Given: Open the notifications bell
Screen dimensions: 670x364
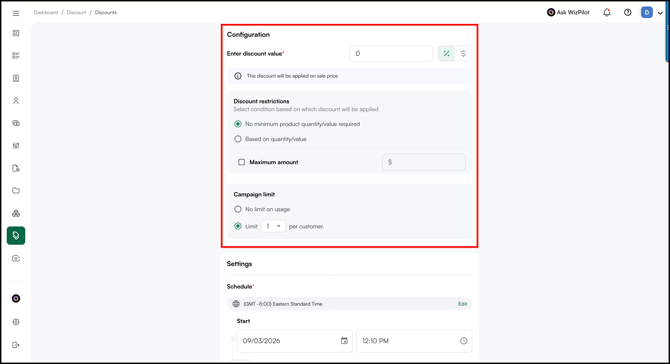Looking at the screenshot, I should coord(607,12).
